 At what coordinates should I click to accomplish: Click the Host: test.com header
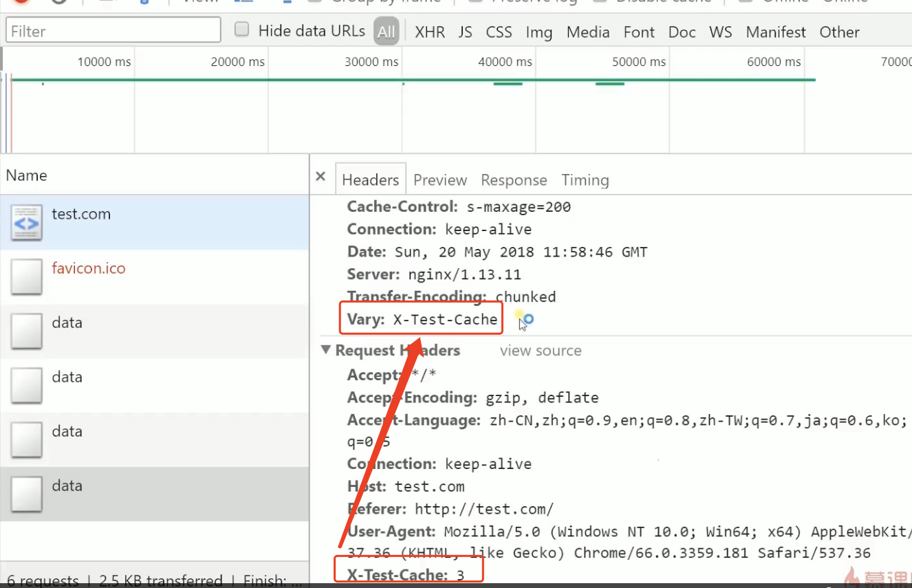click(406, 486)
